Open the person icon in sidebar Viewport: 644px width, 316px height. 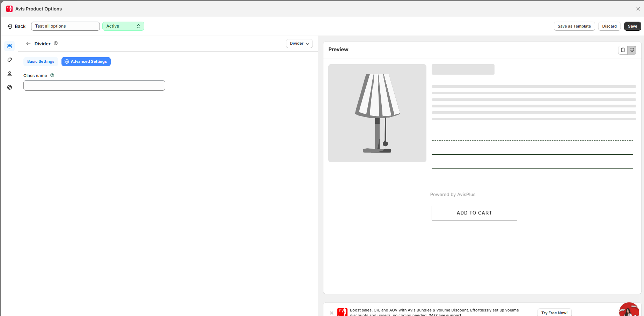point(9,74)
